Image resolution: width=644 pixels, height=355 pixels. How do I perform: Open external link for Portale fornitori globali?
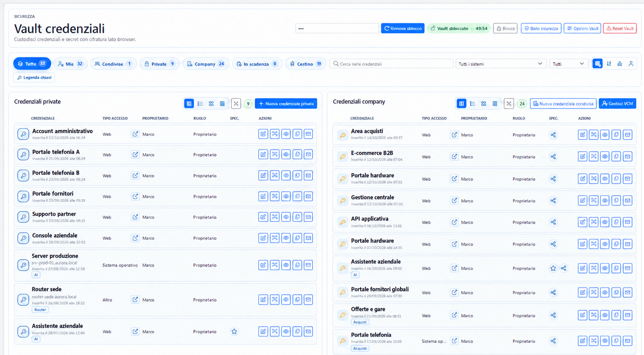[454, 292]
